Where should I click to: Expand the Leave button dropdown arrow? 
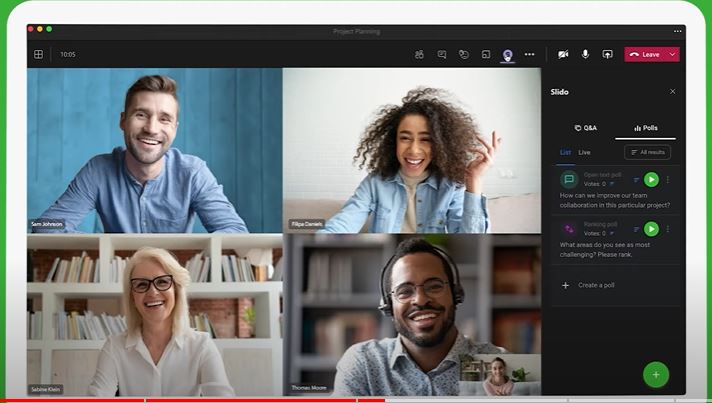click(x=673, y=54)
